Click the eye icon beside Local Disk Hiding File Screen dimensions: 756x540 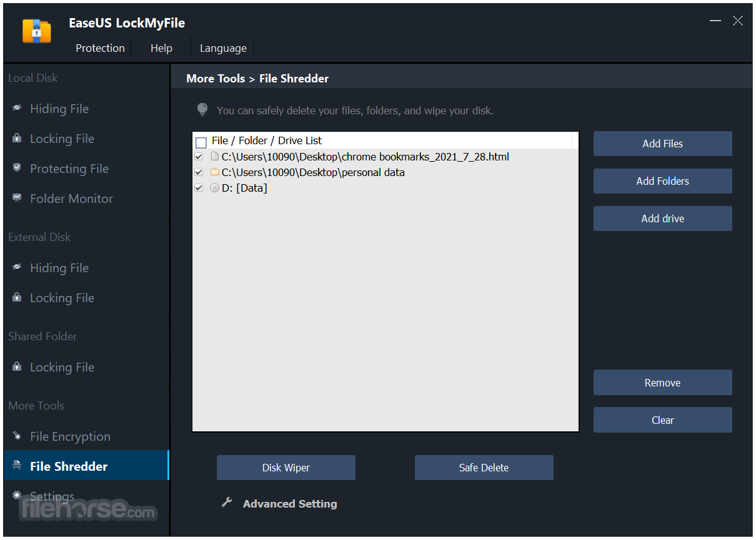click(x=17, y=108)
